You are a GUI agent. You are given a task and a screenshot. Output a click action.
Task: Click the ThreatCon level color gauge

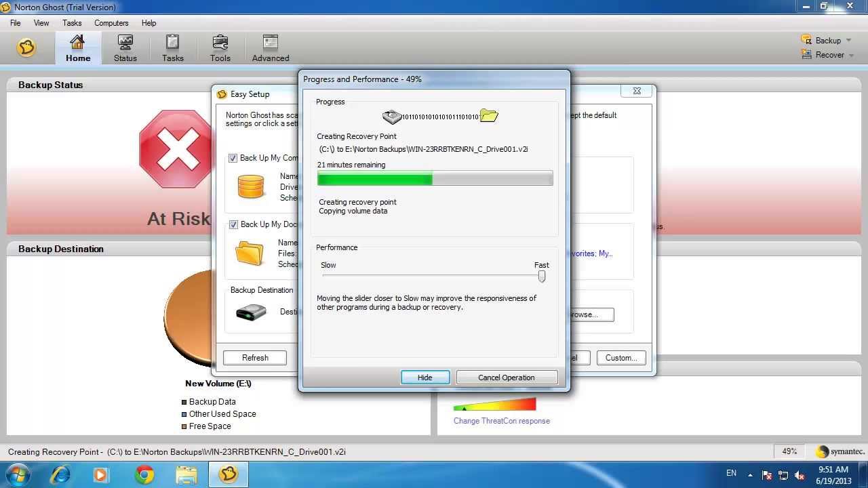(495, 405)
